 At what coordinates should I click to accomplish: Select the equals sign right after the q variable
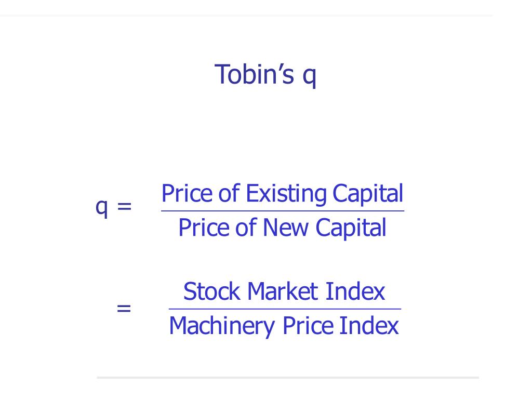[x=124, y=206]
